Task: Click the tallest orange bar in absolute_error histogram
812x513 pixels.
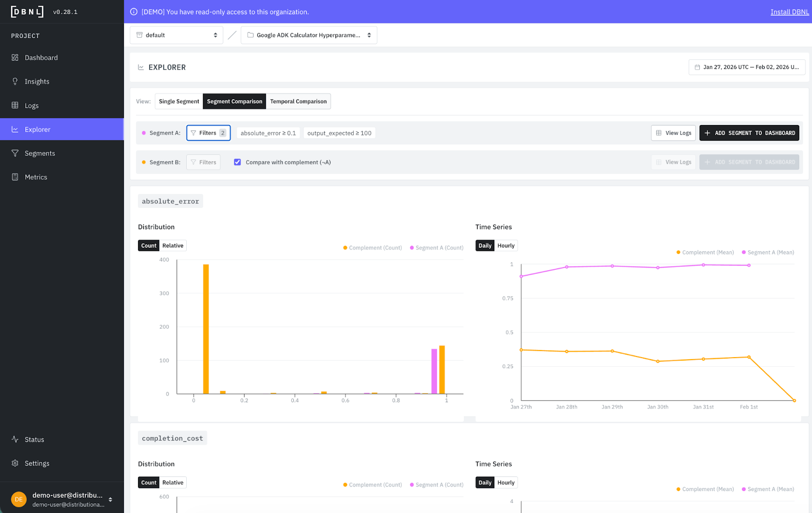Action: pos(206,329)
